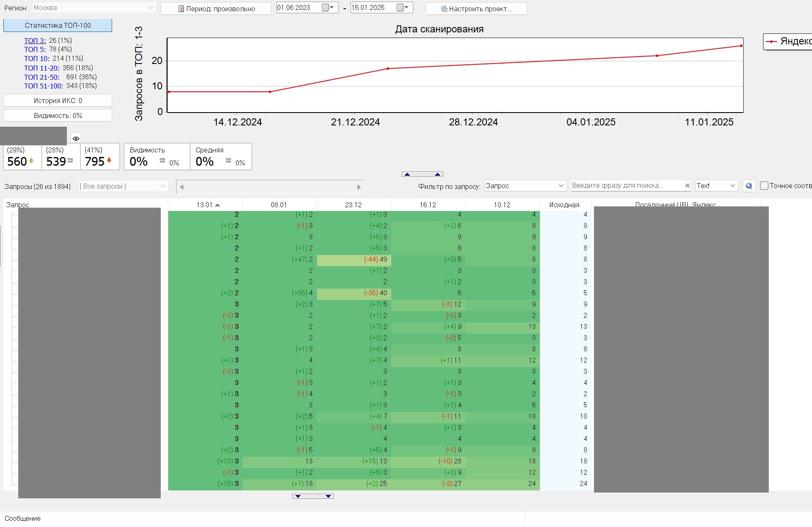Click the 560 counter tile with green arrow
The image size is (812, 527).
click(22, 157)
